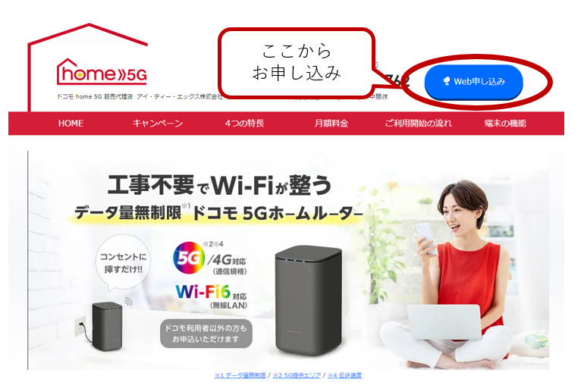This screenshot has height=392, width=581.
Task: Follow the ※1 データ量無制限 footnote link
Action: (x=240, y=375)
